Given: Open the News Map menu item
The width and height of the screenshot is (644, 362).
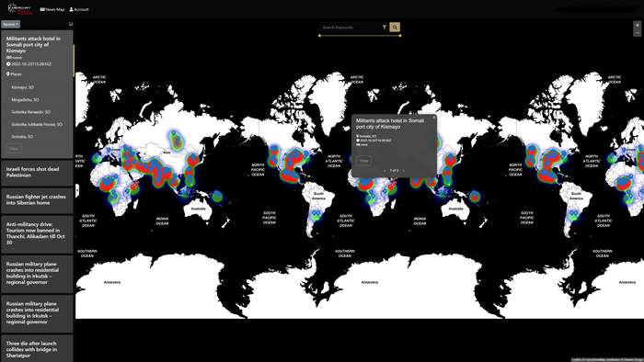Looking at the screenshot, I should [52, 9].
